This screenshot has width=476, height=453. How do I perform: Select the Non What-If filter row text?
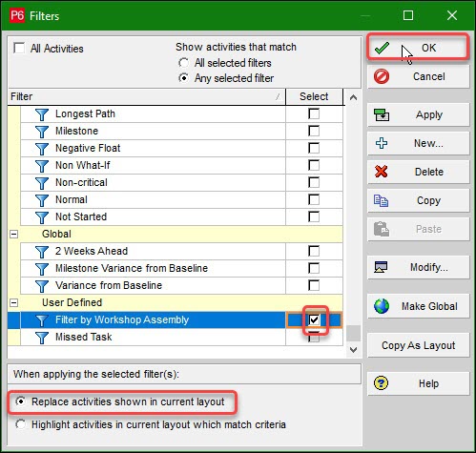click(83, 165)
